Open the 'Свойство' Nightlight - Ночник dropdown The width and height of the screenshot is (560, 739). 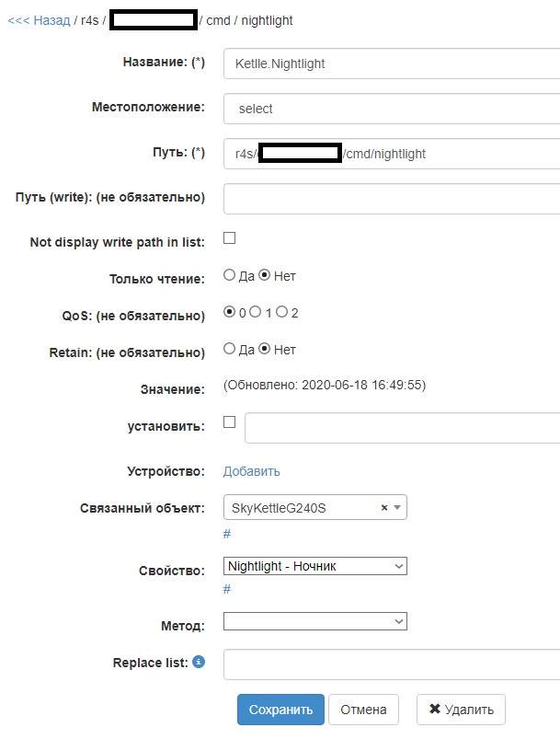pyautogui.click(x=315, y=566)
